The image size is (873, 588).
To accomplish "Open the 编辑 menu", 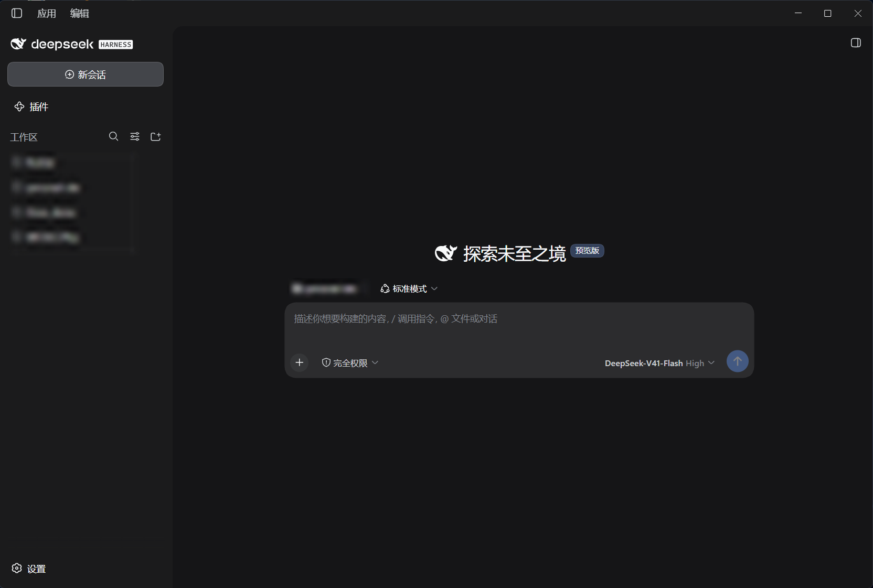I will click(x=80, y=13).
